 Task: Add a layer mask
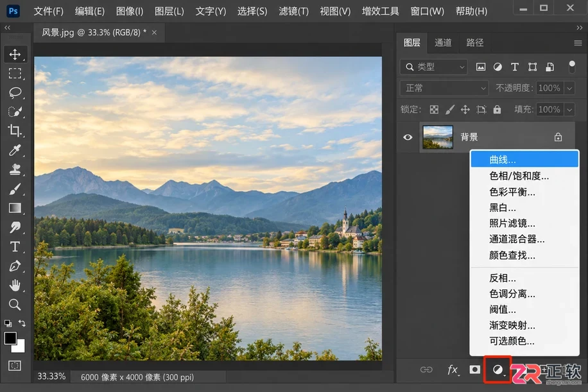(475, 370)
